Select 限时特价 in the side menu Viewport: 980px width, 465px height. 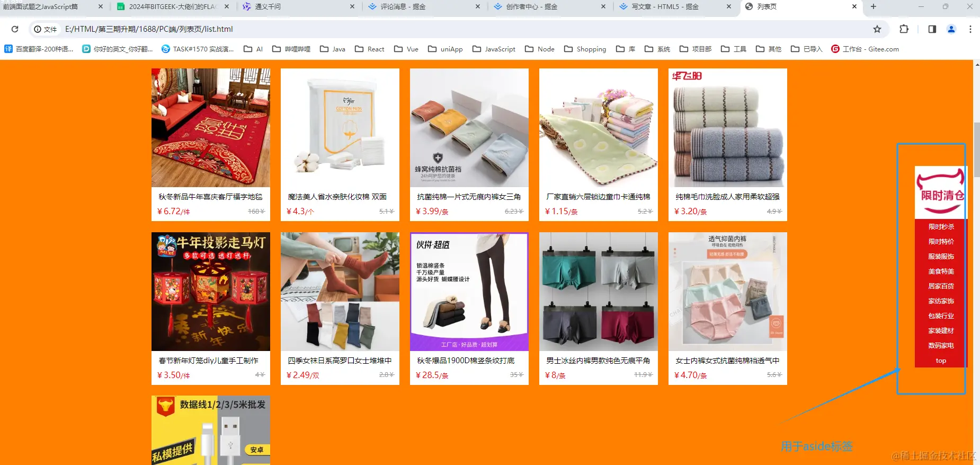click(941, 241)
